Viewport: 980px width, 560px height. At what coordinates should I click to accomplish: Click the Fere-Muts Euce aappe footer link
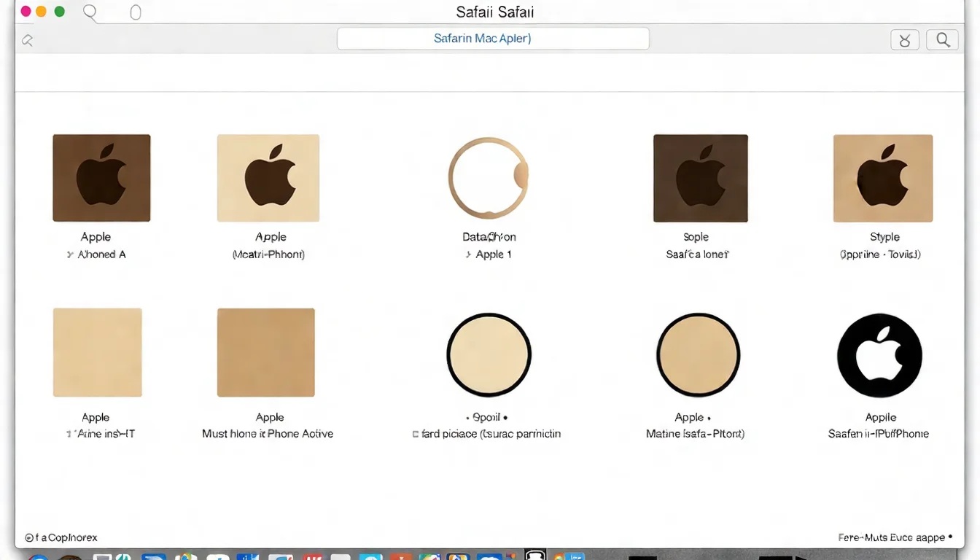tap(895, 537)
